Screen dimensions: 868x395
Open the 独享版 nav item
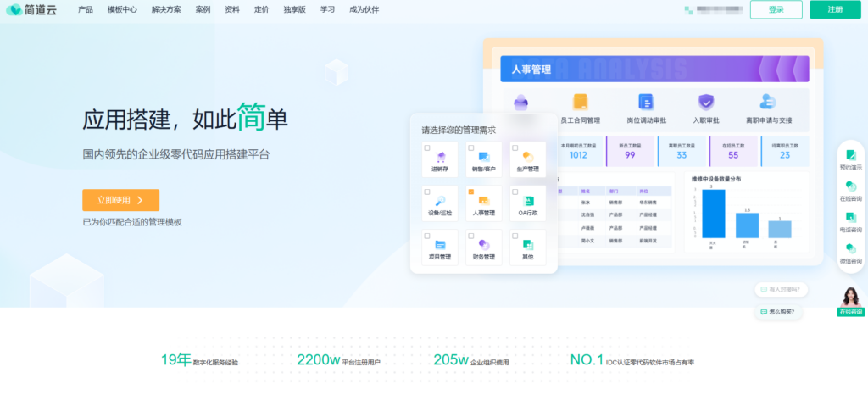pyautogui.click(x=294, y=9)
